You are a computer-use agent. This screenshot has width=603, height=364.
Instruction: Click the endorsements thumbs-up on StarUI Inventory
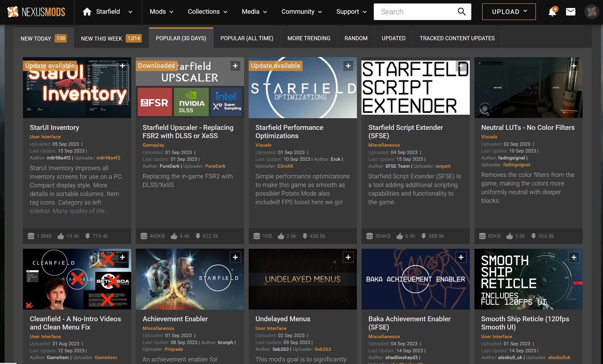(x=61, y=236)
